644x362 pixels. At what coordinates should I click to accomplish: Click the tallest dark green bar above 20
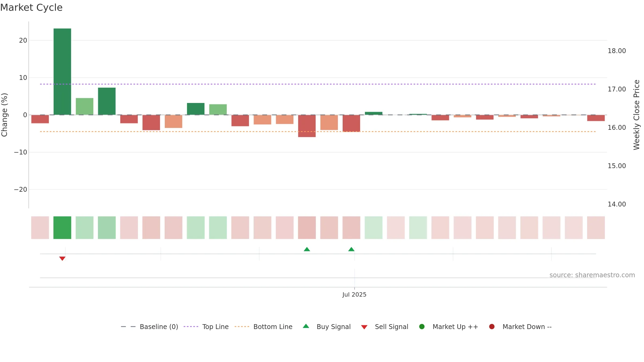tap(62, 72)
